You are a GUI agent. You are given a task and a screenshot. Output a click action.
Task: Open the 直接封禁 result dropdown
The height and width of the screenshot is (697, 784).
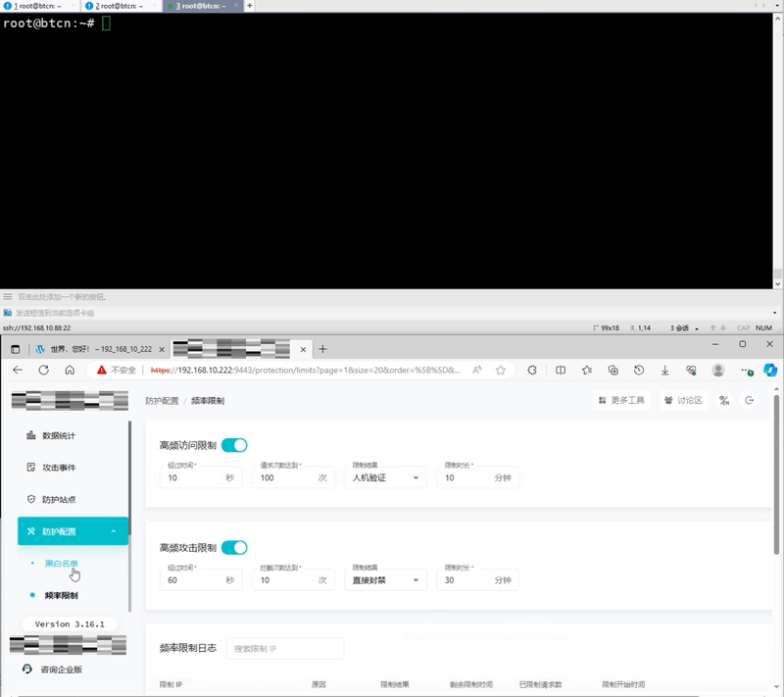385,580
